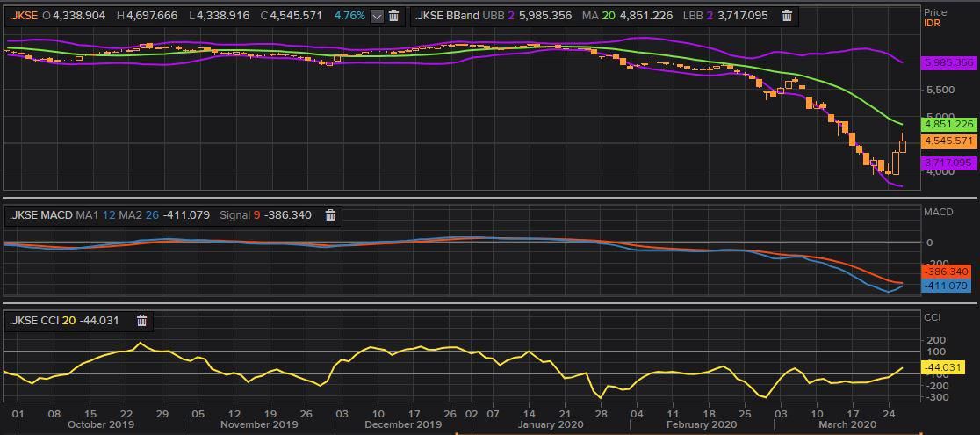980x435 pixels.
Task: Click the 4.76% change value
Action: pos(349,16)
